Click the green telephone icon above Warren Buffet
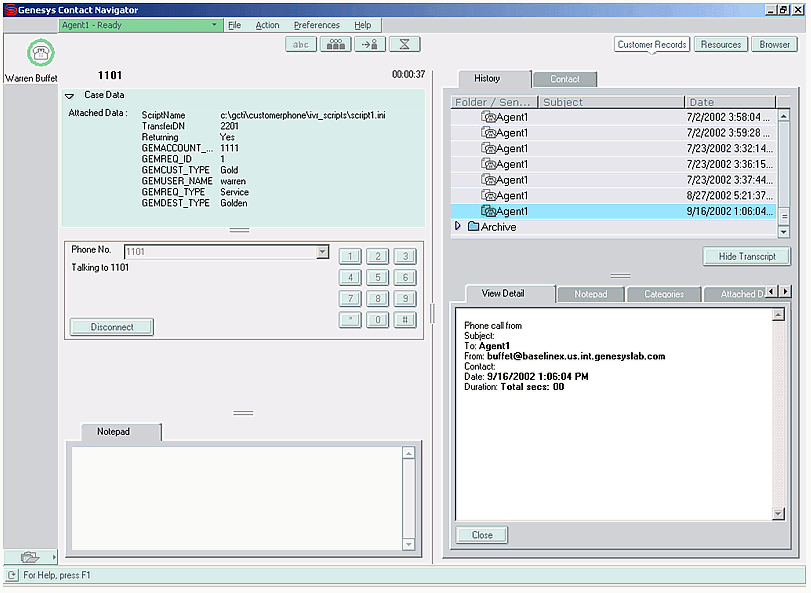 pyautogui.click(x=40, y=54)
